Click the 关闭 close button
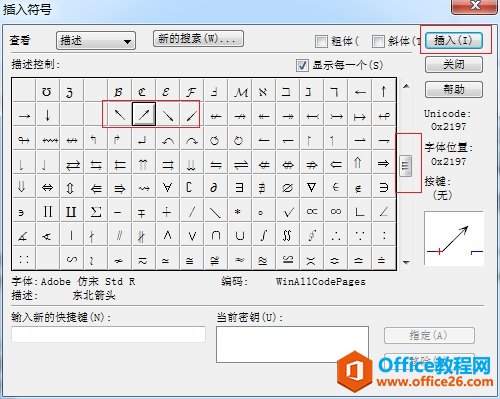The image size is (500, 399). [454, 64]
